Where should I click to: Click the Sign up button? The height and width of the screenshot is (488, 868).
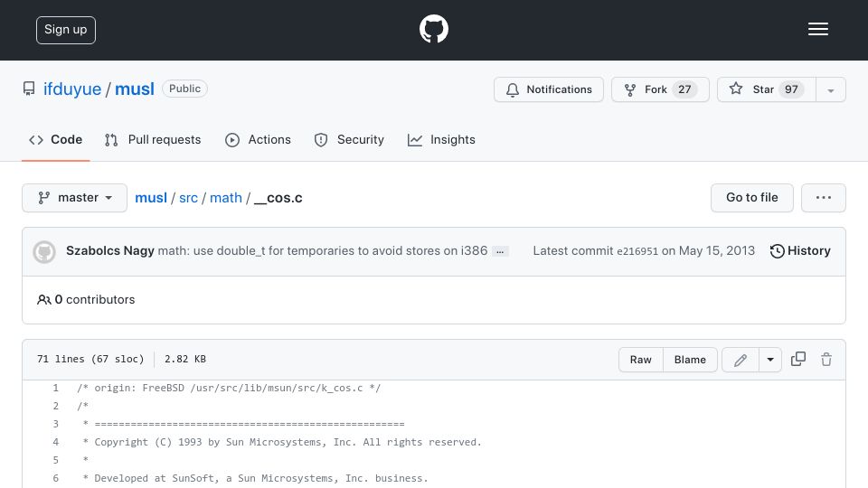66,30
